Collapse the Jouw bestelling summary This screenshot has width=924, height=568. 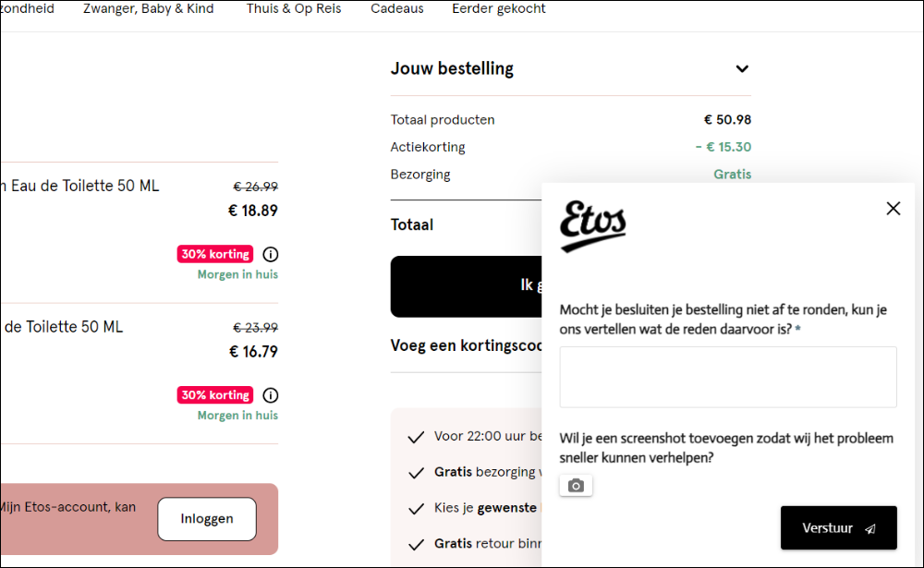tap(742, 68)
